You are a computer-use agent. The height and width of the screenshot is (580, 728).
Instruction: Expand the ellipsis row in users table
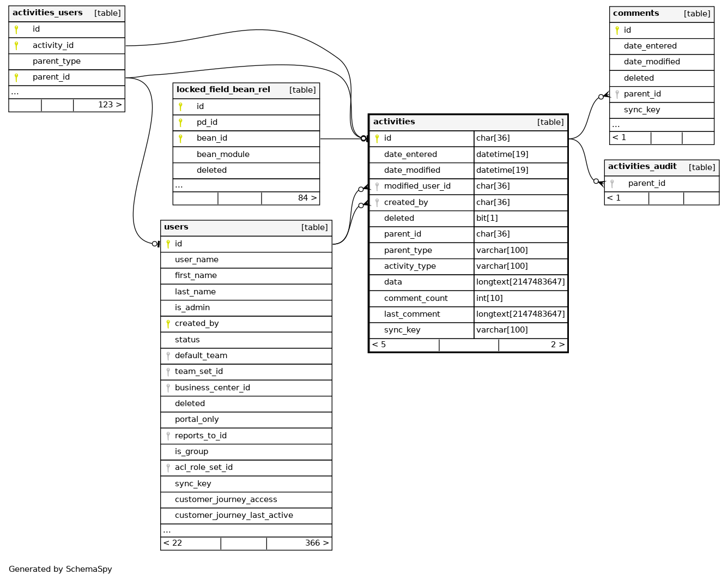tap(167, 530)
